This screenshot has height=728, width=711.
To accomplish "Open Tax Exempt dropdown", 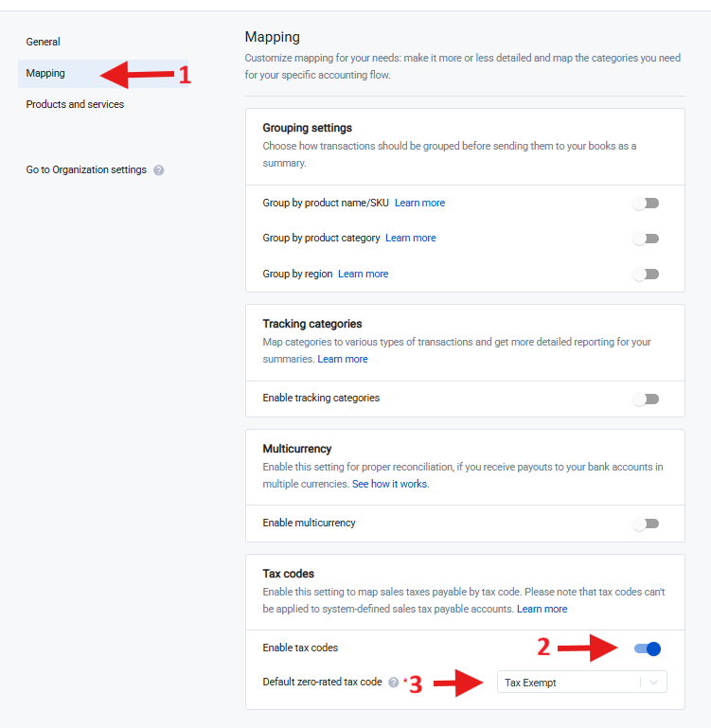I will pyautogui.click(x=568, y=683).
